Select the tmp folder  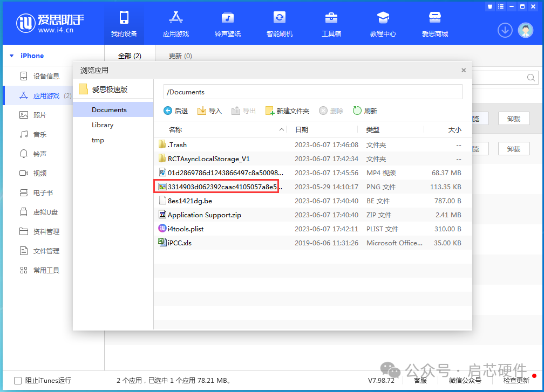coord(113,140)
